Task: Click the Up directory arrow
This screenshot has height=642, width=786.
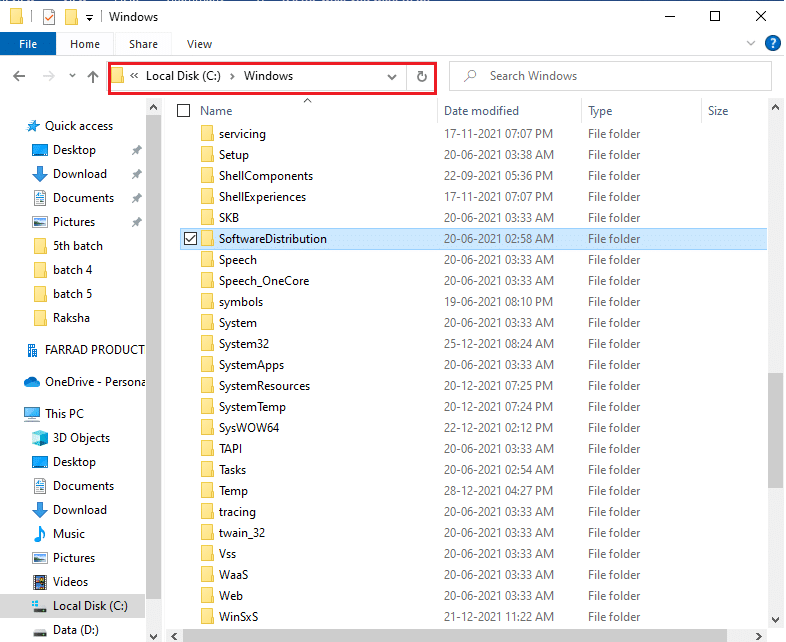Action: [x=93, y=76]
